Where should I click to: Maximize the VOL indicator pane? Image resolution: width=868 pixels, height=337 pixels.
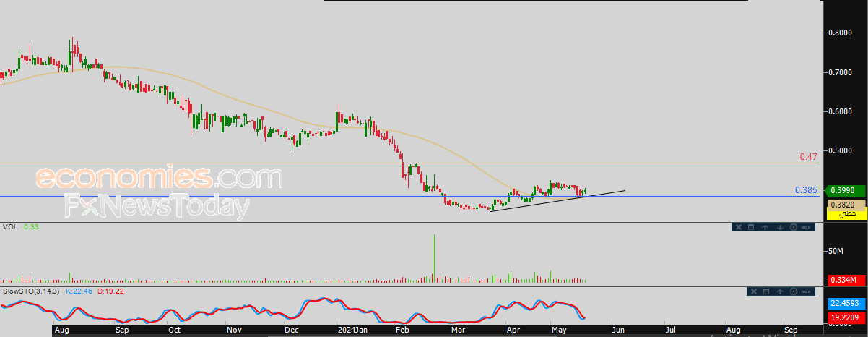point(751,228)
